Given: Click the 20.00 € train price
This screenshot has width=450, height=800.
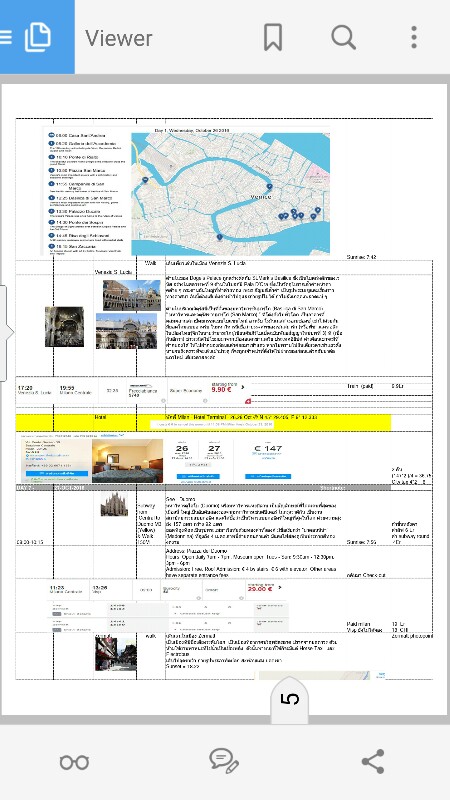Looking at the screenshot, I should pos(260,589).
